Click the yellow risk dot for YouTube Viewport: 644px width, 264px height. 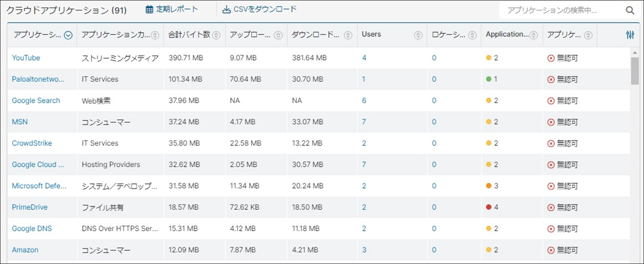pos(488,58)
